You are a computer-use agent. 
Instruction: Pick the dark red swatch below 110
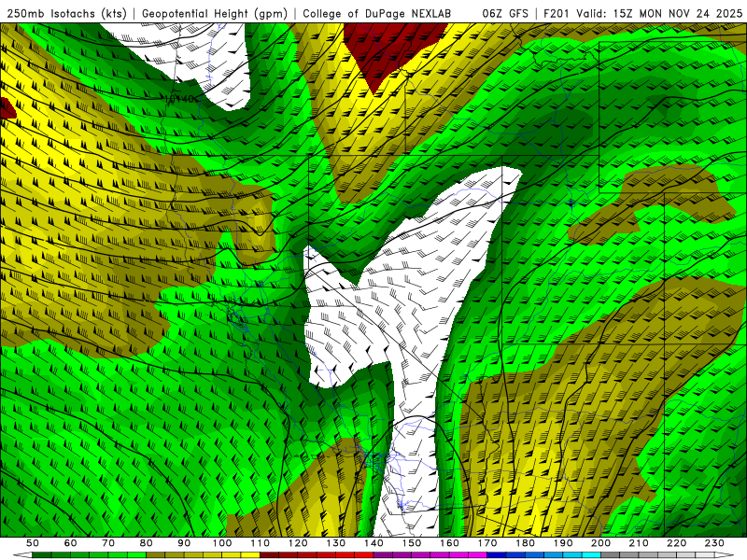coord(269,555)
